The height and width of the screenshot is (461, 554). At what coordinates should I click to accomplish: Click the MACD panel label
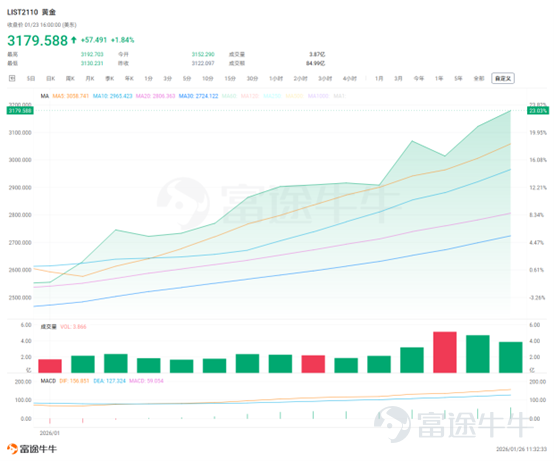pos(48,381)
